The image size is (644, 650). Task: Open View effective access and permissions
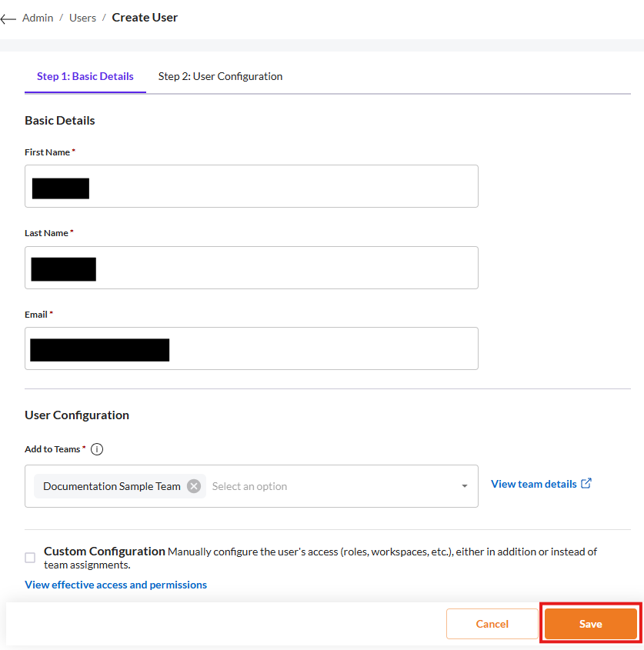[115, 585]
